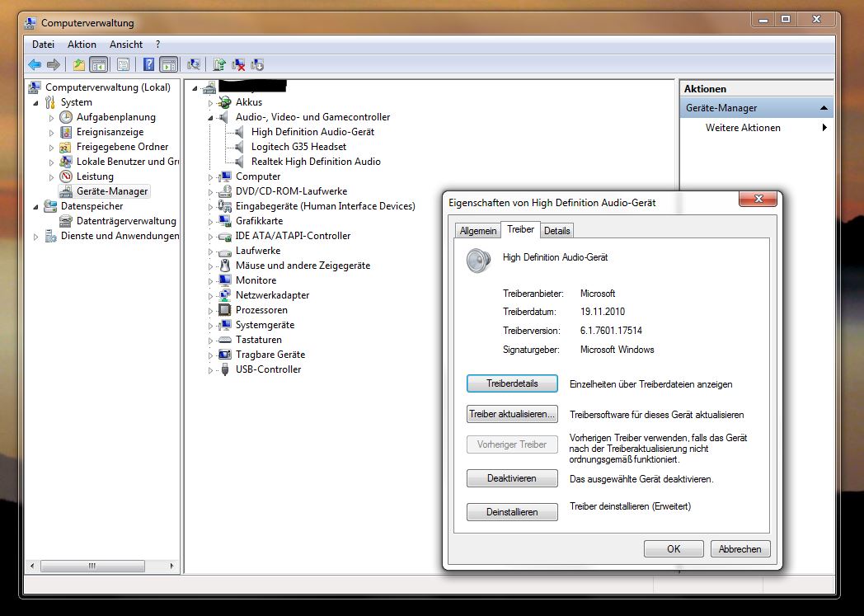Image resolution: width=864 pixels, height=616 pixels.
Task: Select Eingabegeräte (Human Interface Devices) category
Action: [325, 206]
